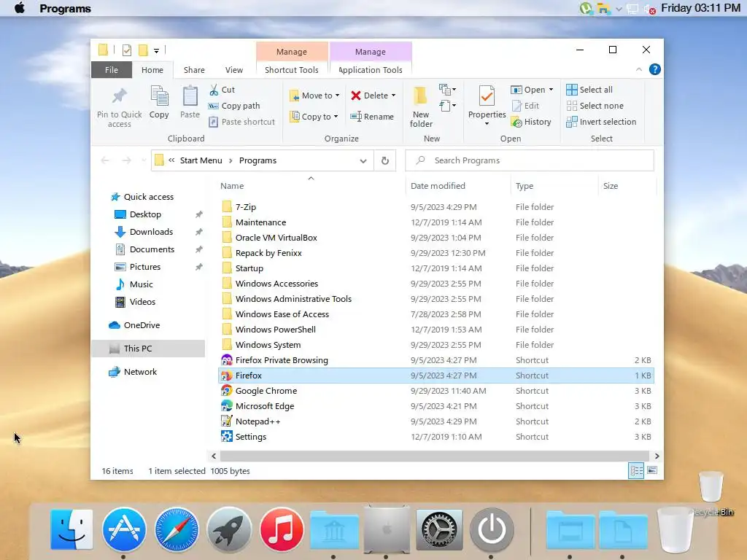
Task: Open the Delete dropdown arrow
Action: (x=393, y=96)
